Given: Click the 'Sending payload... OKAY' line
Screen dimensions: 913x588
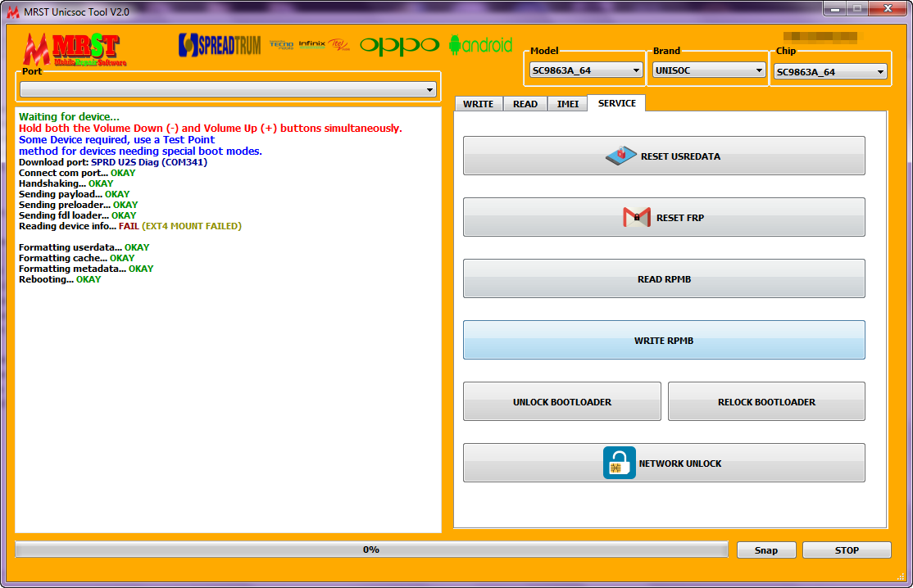Looking at the screenshot, I should coord(74,194).
